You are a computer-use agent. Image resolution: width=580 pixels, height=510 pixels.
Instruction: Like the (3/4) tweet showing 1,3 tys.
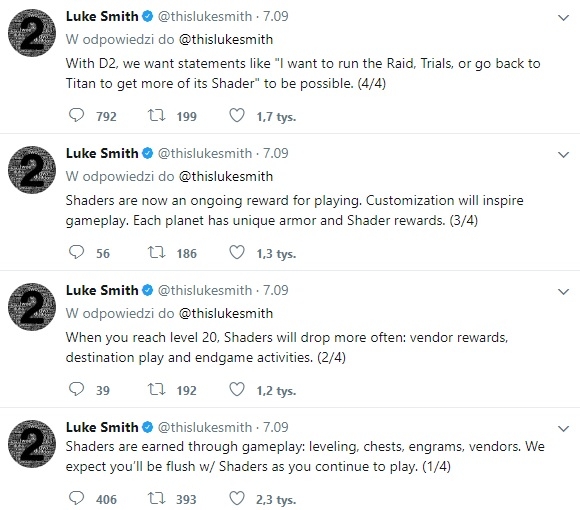point(237,252)
